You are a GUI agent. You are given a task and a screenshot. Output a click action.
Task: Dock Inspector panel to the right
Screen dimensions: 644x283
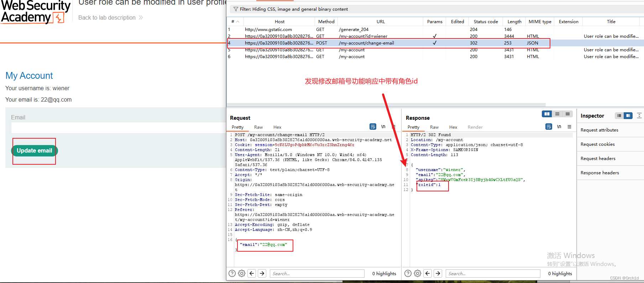628,115
